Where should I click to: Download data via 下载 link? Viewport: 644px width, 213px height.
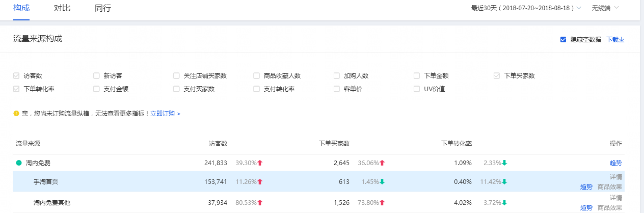pyautogui.click(x=615, y=40)
